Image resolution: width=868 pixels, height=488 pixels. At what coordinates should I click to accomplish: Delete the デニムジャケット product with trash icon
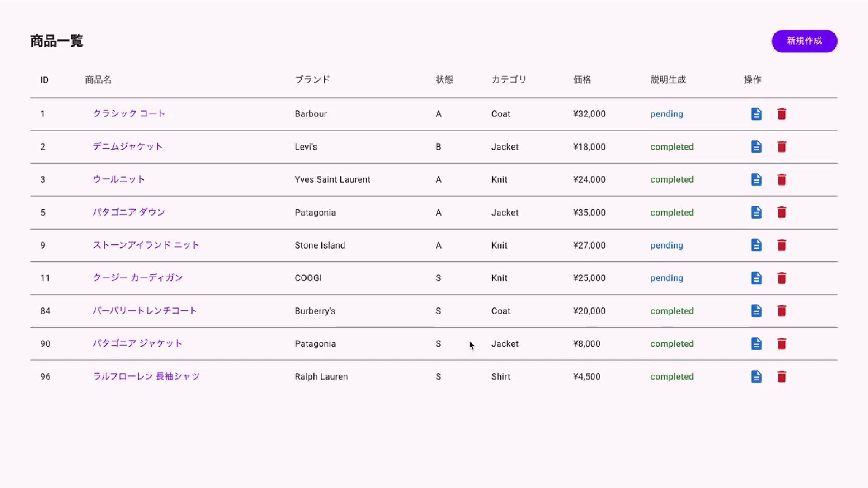pyautogui.click(x=782, y=147)
